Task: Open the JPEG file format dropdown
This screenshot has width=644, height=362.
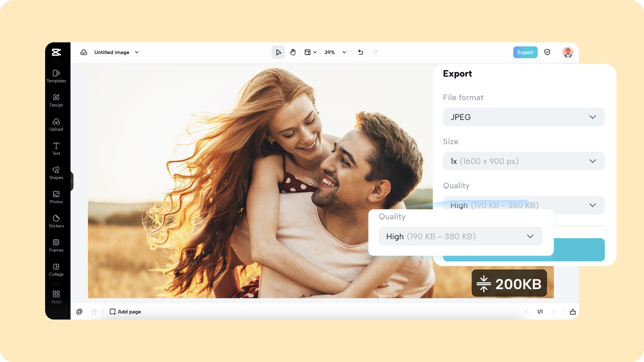Action: click(524, 117)
